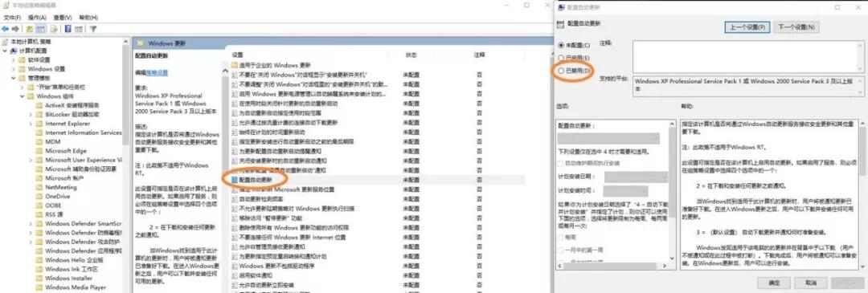868x293 pixels.
Task: Open the 查看(V) menu
Action: point(63,18)
